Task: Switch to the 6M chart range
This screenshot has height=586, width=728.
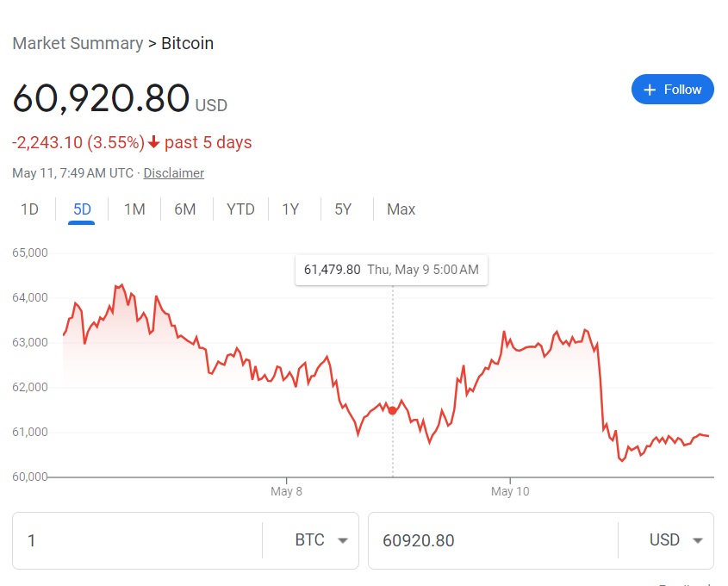Action: click(184, 209)
